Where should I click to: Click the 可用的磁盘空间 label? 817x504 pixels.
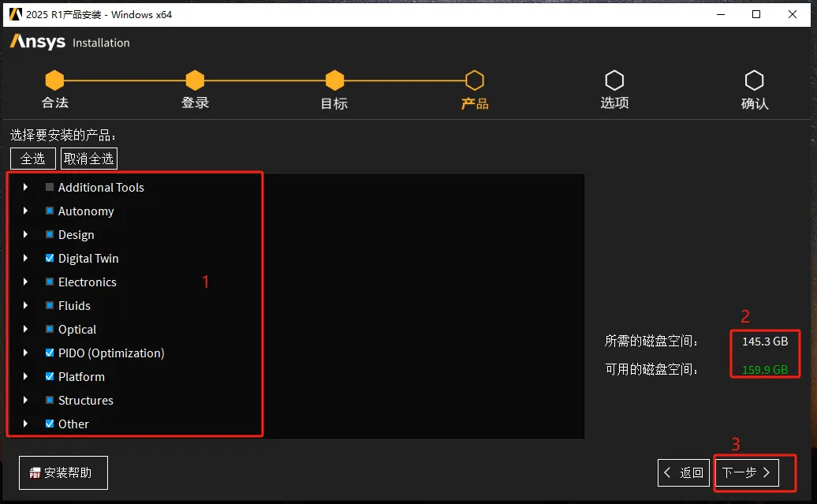click(x=651, y=370)
